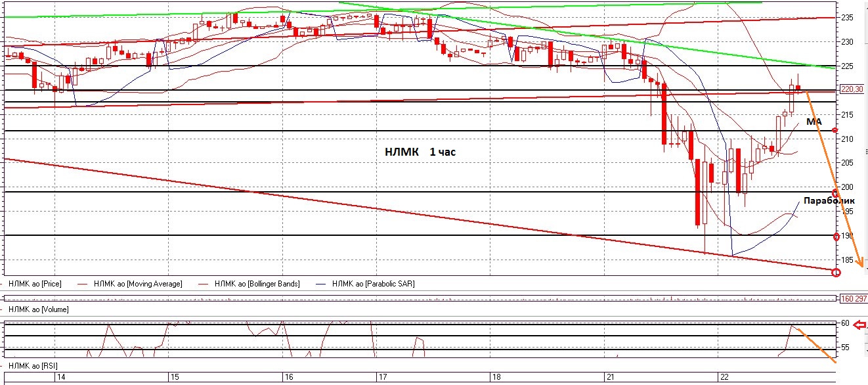
Task: Click date label 16 on time axis
Action: click(x=288, y=378)
